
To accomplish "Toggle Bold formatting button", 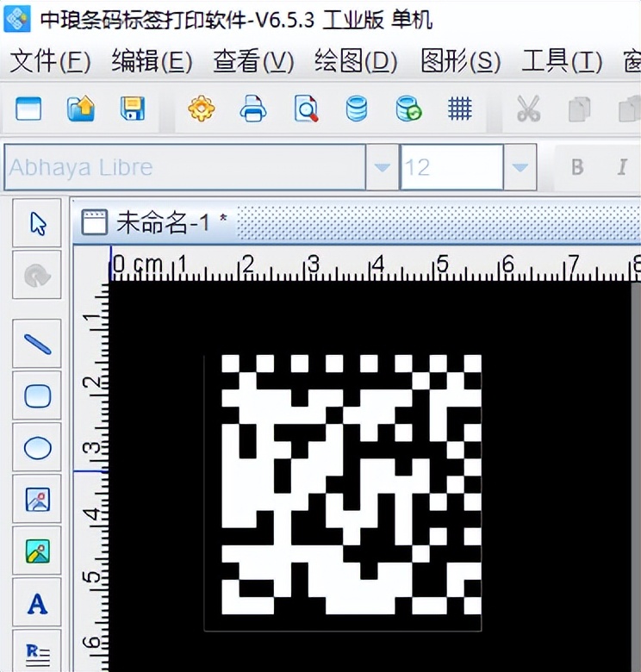I will pos(577,167).
